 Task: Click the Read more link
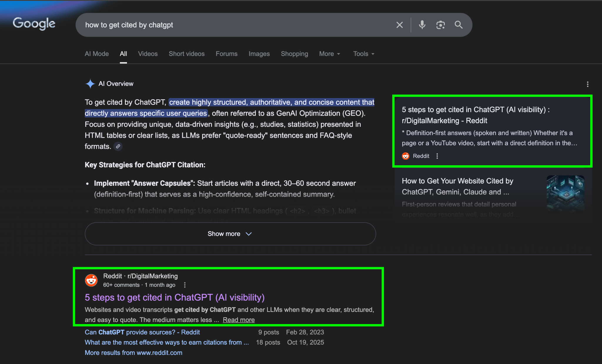(239, 320)
